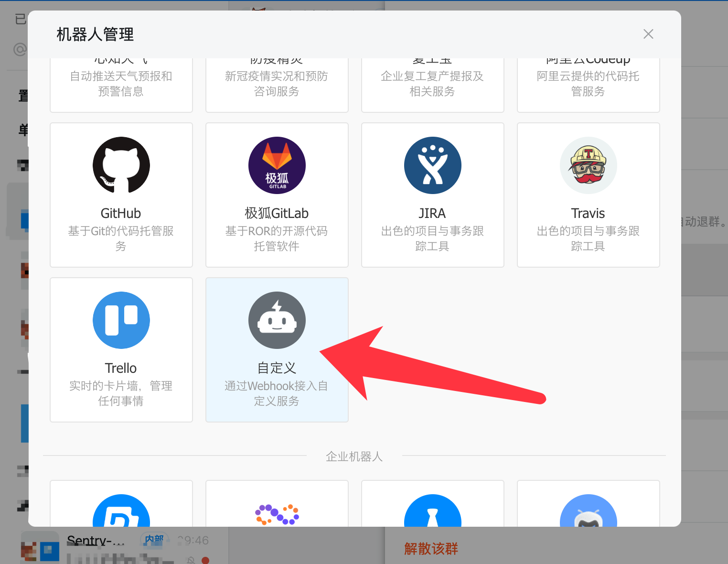This screenshot has height=564, width=728.
Task: Click 解散该群 in the background window
Action: pyautogui.click(x=431, y=548)
